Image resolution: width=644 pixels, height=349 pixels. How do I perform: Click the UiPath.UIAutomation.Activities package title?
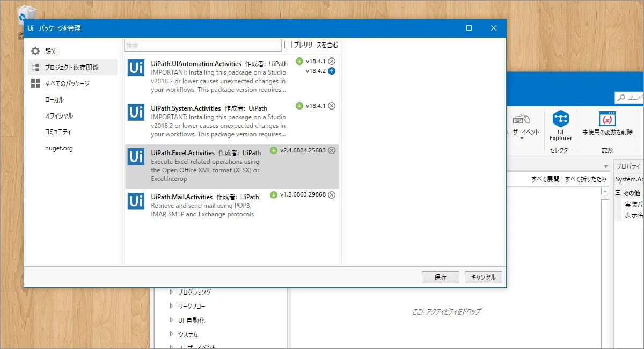point(196,63)
